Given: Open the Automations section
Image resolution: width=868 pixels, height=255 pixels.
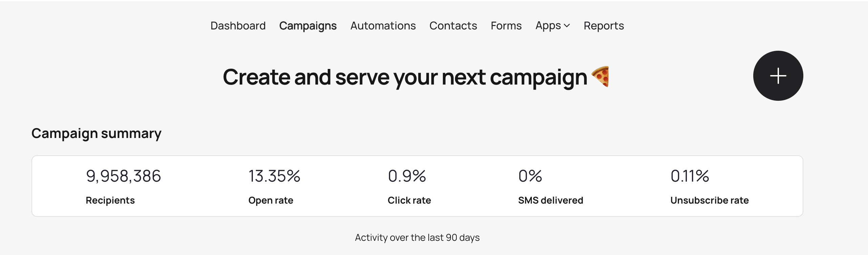Looking at the screenshot, I should point(383,26).
